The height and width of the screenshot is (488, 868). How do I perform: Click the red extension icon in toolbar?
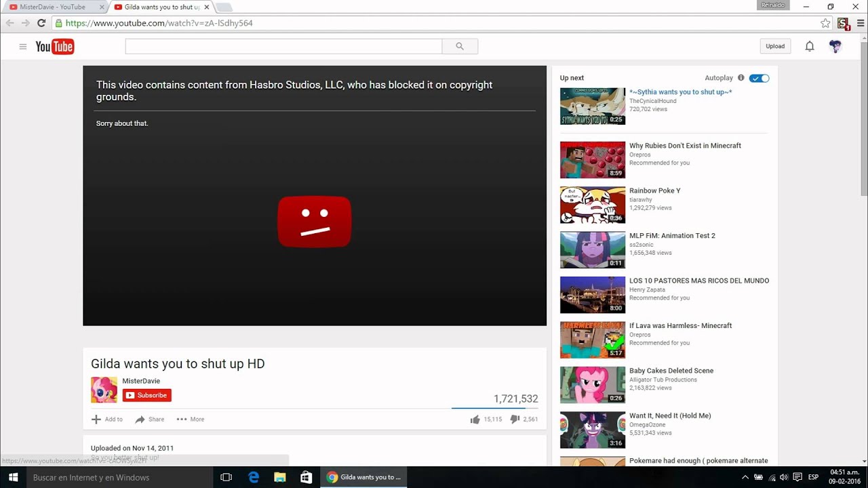843,24
